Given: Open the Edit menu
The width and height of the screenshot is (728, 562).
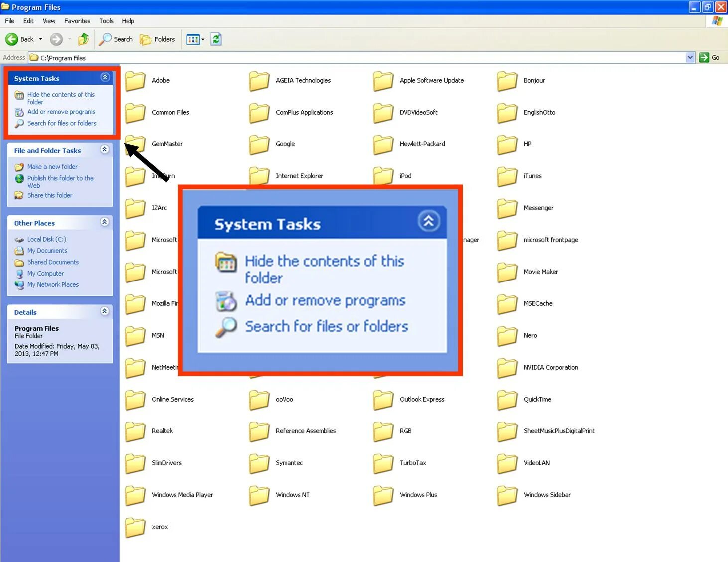Looking at the screenshot, I should 28,21.
